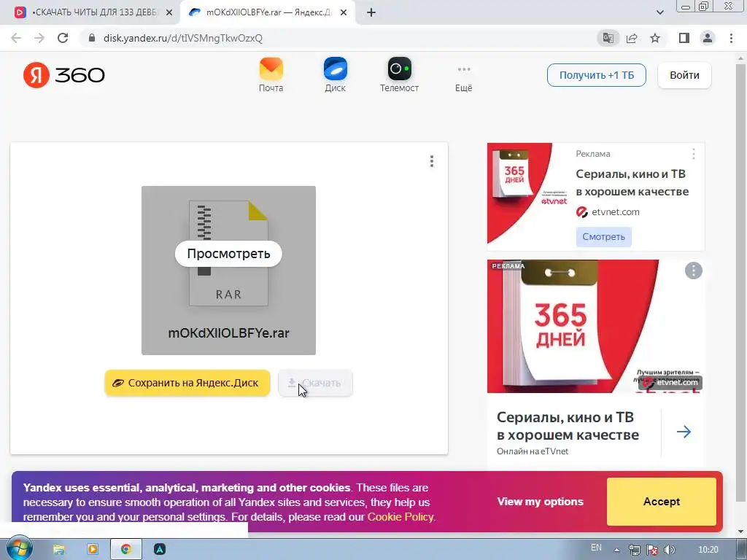This screenshot has height=560, width=747.
Task: Click the volume speaker tray icon
Action: [670, 550]
